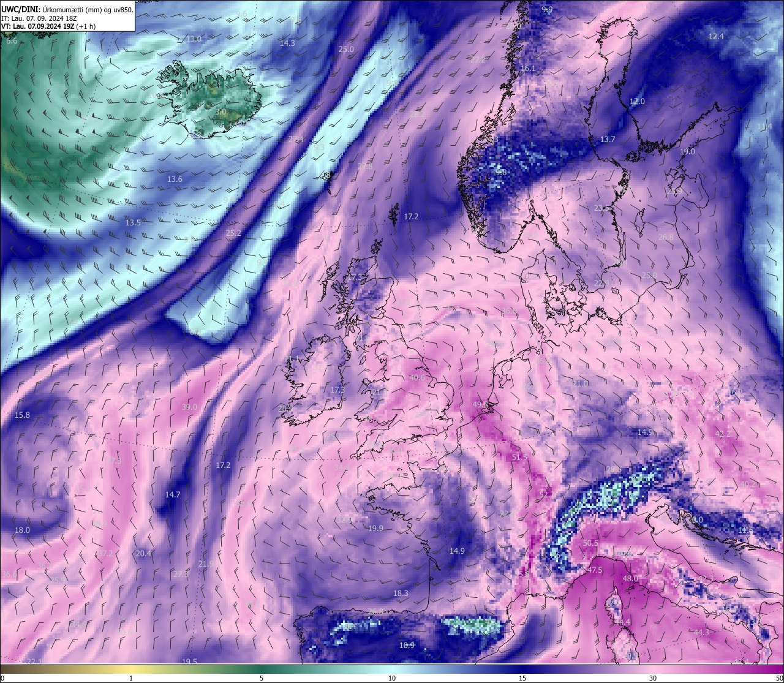Image resolution: width=784 pixels, height=683 pixels.
Task: Click the "13.5" value on the map
Action: 133,223
